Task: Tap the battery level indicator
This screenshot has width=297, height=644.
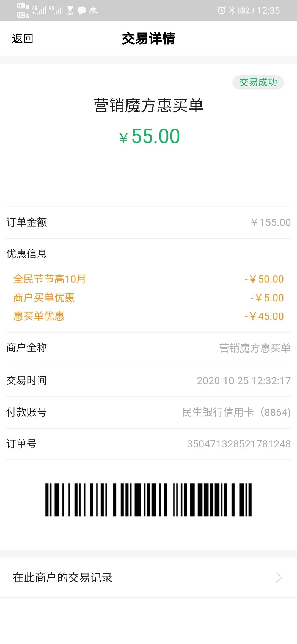Action: click(x=246, y=10)
